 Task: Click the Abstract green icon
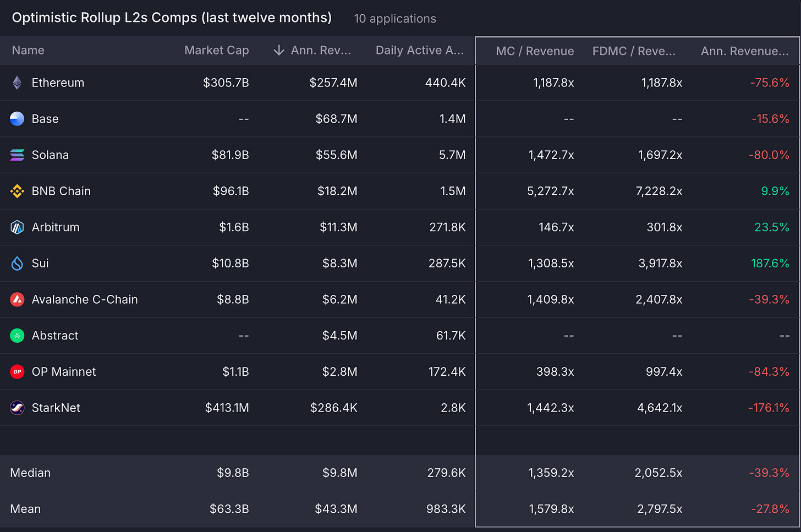tap(17, 336)
